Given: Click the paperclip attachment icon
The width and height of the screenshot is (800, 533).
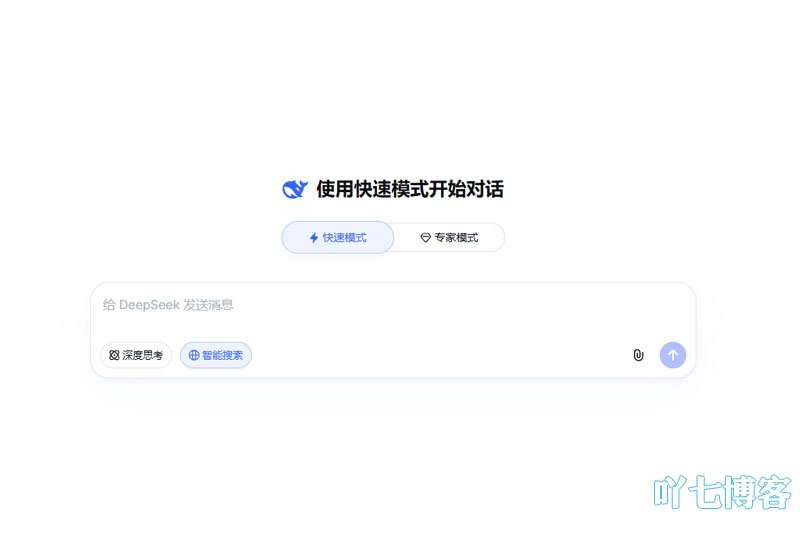Looking at the screenshot, I should [638, 355].
